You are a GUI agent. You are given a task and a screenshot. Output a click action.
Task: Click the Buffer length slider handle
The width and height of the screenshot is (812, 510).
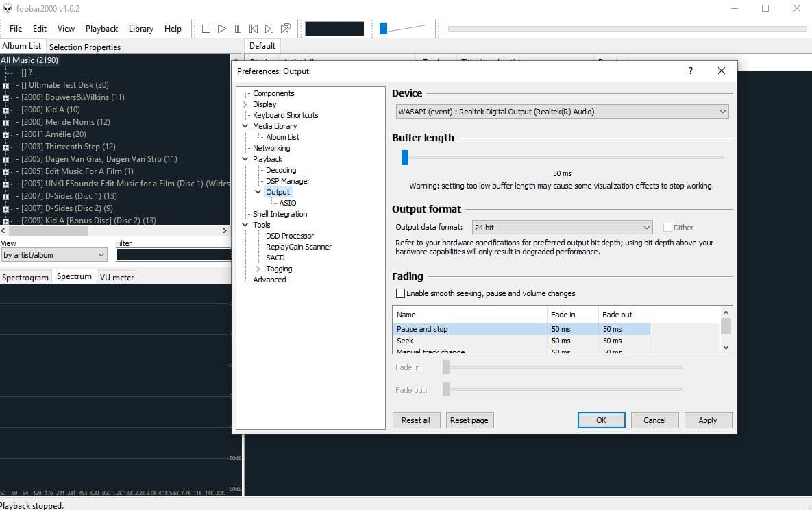(x=405, y=157)
